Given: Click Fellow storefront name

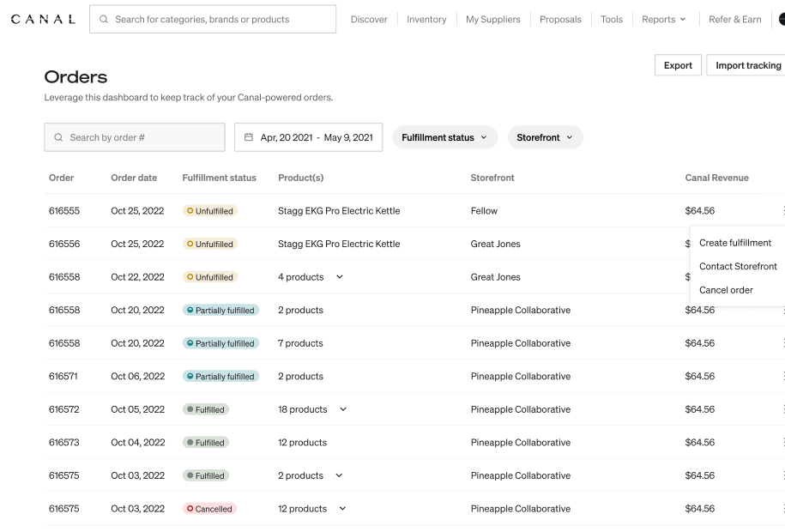Looking at the screenshot, I should [x=484, y=211].
